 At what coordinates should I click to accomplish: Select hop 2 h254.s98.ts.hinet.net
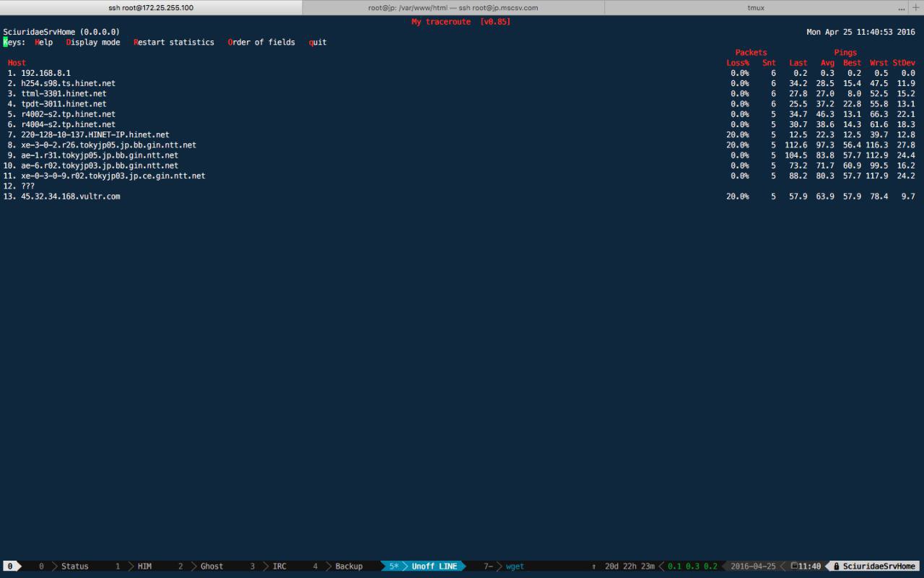(x=68, y=83)
